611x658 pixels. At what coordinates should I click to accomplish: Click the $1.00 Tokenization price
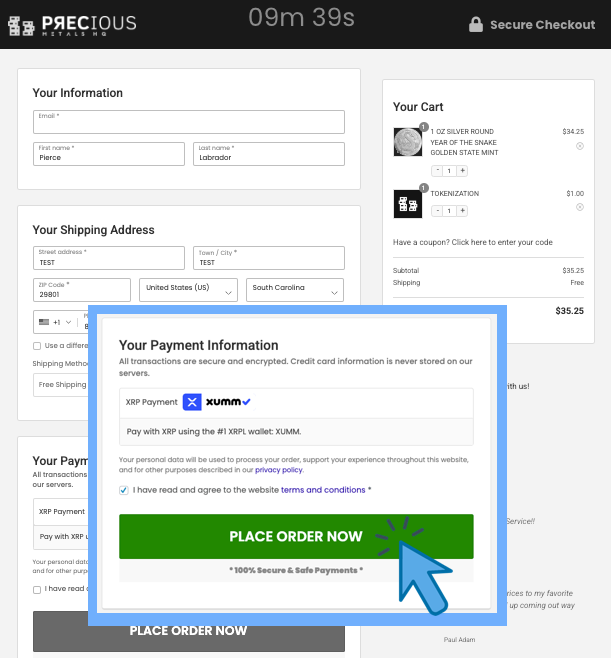575,193
